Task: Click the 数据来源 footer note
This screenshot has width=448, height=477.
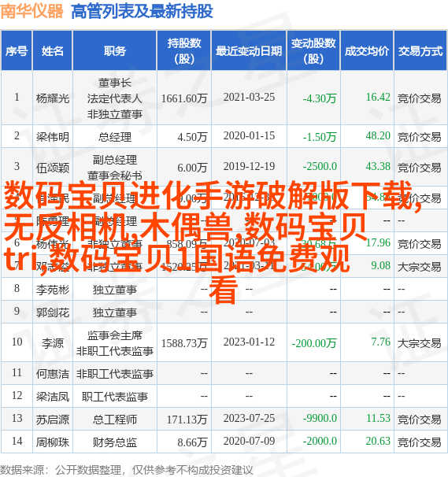Action: coord(127,470)
